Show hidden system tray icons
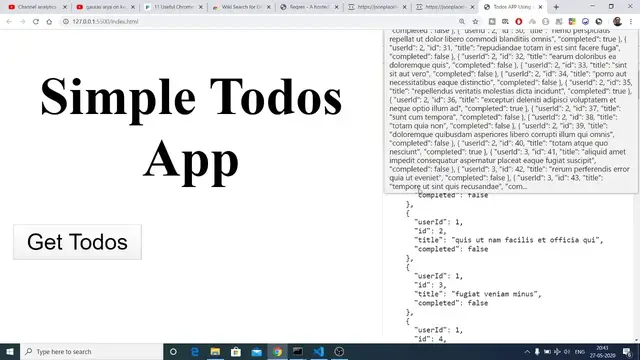 pyautogui.click(x=527, y=351)
